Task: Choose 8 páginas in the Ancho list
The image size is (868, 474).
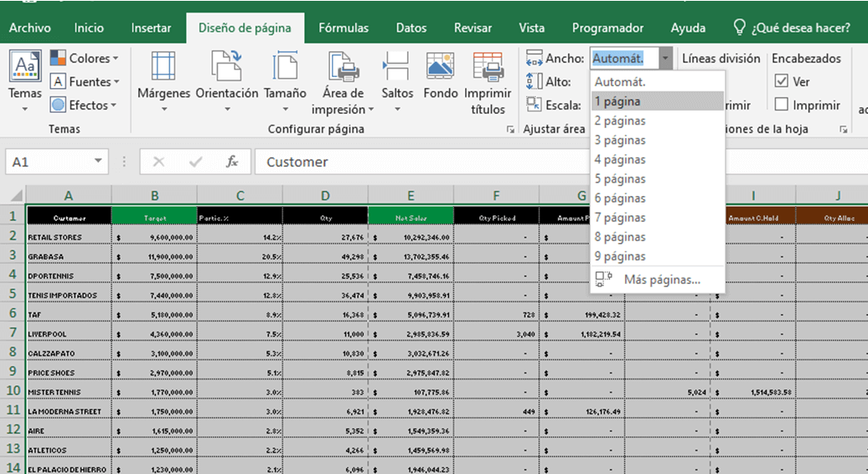Action: coord(657,237)
